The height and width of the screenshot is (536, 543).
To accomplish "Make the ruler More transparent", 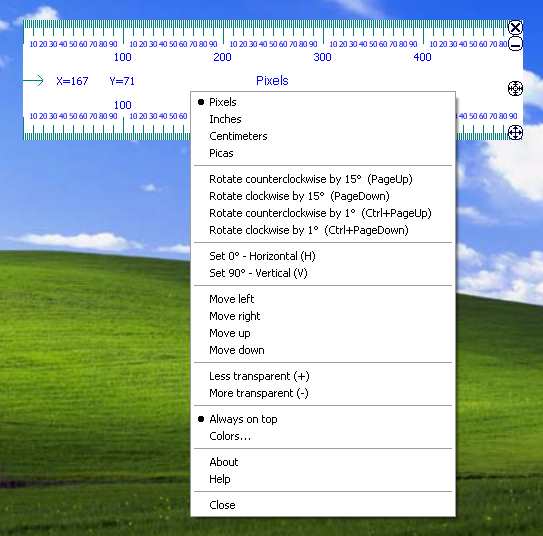I will coord(323,393).
